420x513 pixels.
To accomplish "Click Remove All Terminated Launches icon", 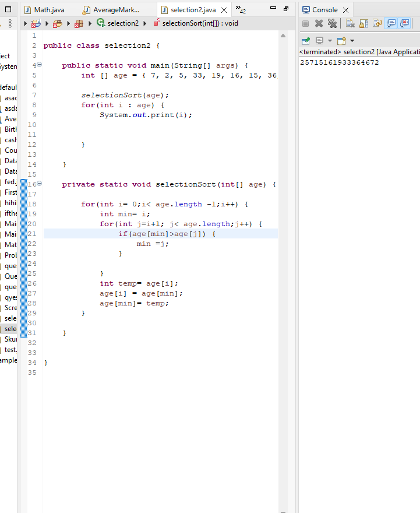I will pyautogui.click(x=332, y=23).
